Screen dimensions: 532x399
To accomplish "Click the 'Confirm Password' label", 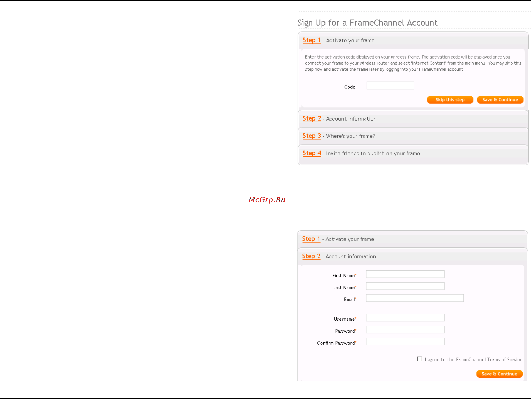I will pos(336,343).
